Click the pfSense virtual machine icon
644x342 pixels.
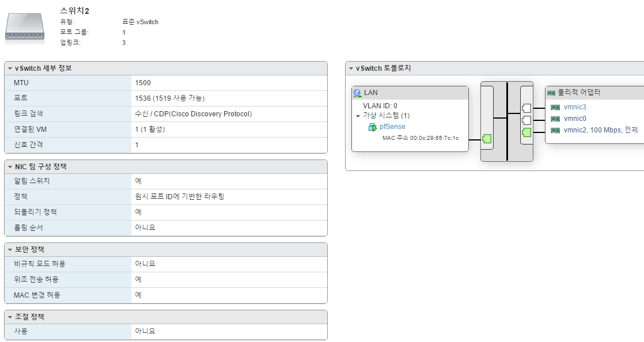[373, 127]
